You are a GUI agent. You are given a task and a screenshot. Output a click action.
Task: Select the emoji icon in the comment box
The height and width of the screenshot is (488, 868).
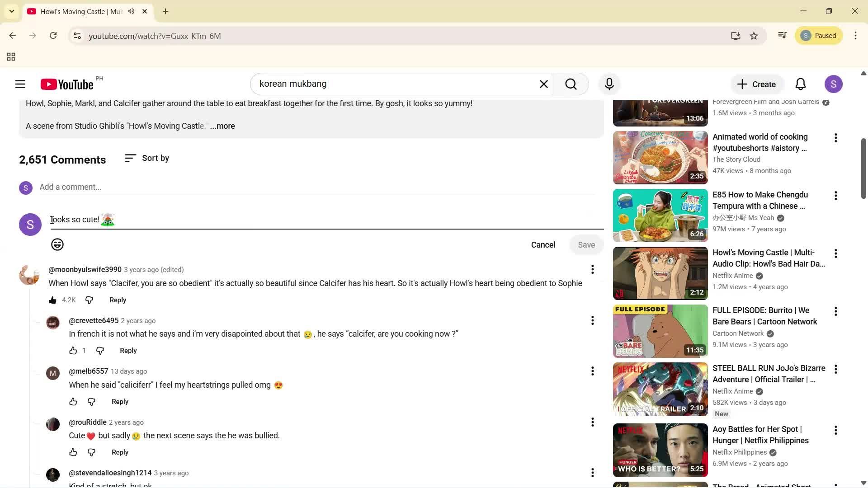pos(57,244)
